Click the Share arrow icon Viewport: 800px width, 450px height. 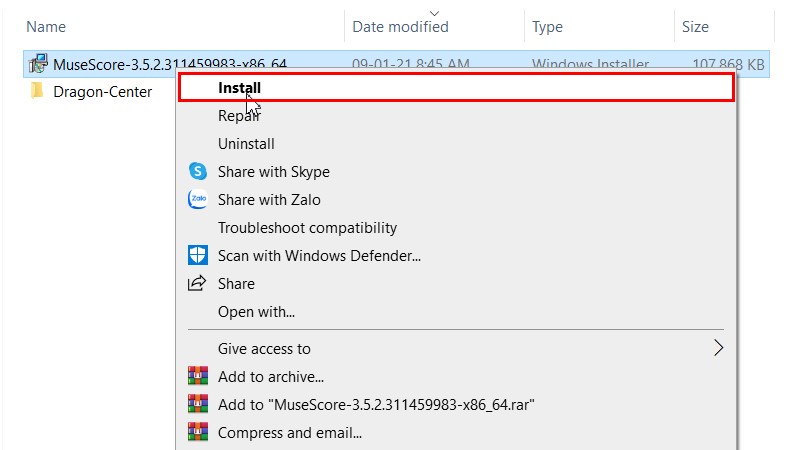click(197, 283)
